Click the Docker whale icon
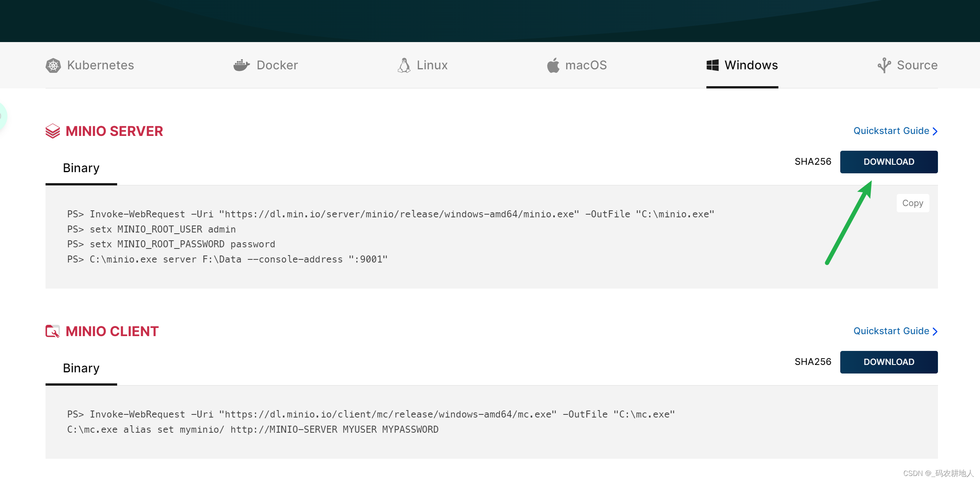Image resolution: width=980 pixels, height=481 pixels. [x=241, y=65]
